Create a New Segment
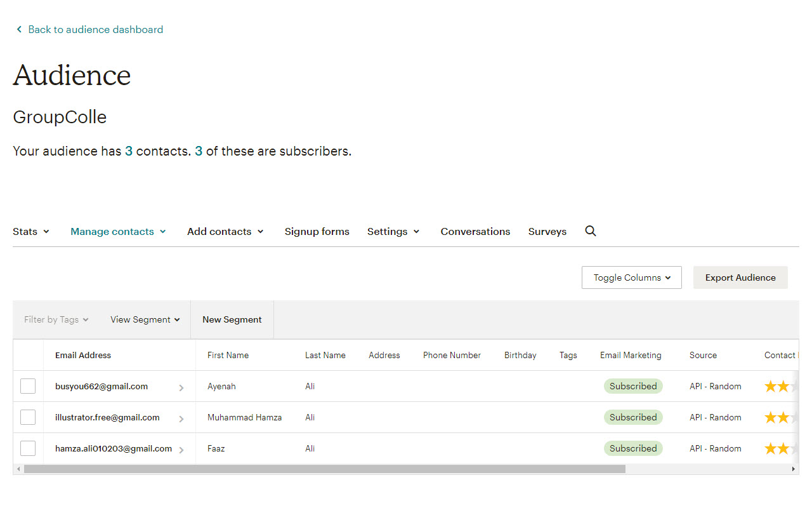 click(x=232, y=319)
